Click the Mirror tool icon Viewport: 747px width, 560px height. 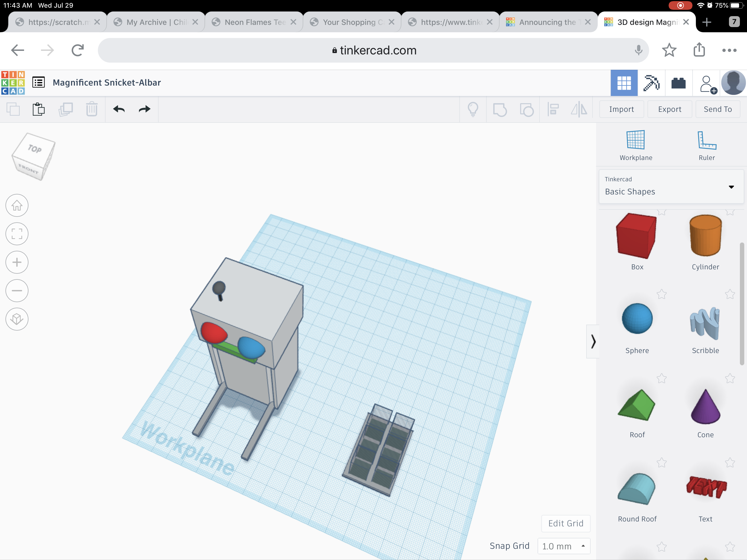click(579, 109)
